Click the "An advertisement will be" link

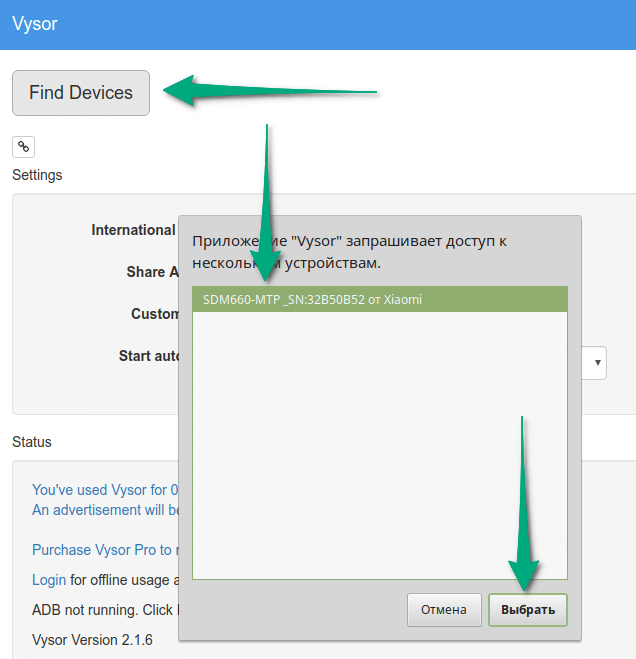coord(105,510)
